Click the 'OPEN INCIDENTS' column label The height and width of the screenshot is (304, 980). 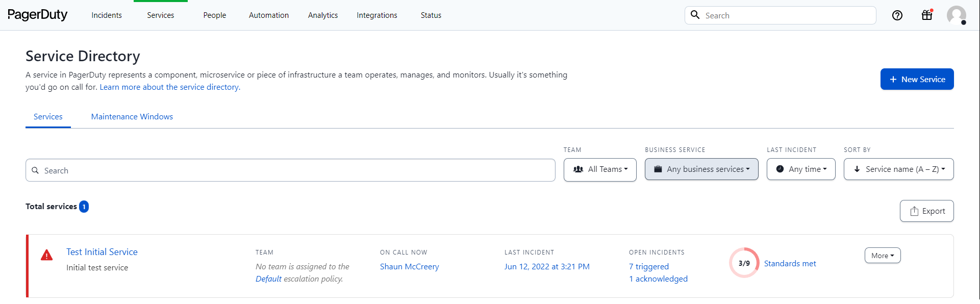coord(657,252)
